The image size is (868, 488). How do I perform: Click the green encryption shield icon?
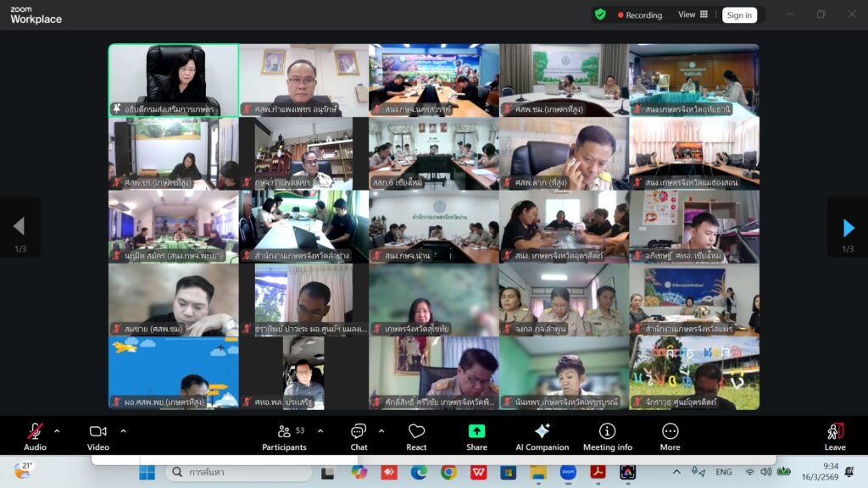pyautogui.click(x=600, y=14)
